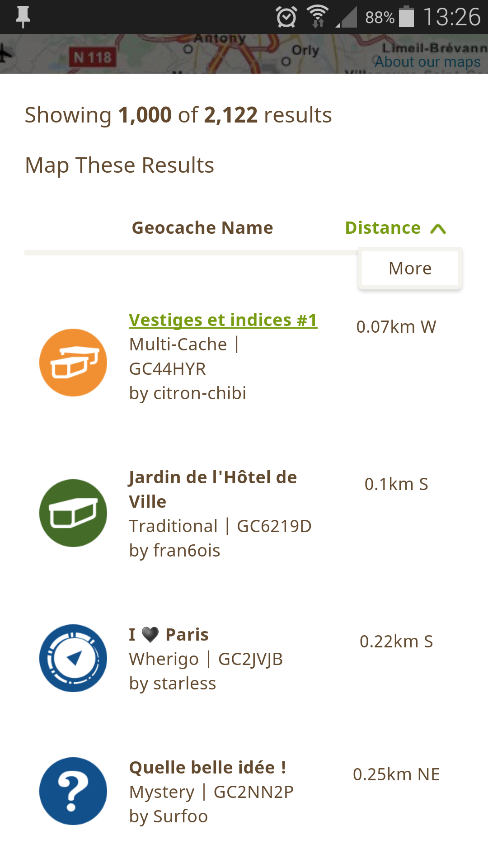Tap the alarm clock status icon
This screenshot has height=868, width=488.
(286, 17)
